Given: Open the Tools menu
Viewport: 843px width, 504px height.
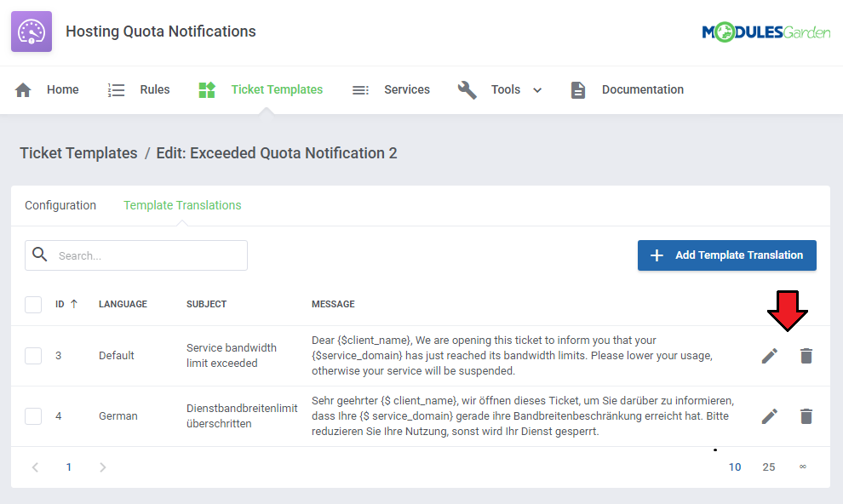Looking at the screenshot, I should point(505,89).
